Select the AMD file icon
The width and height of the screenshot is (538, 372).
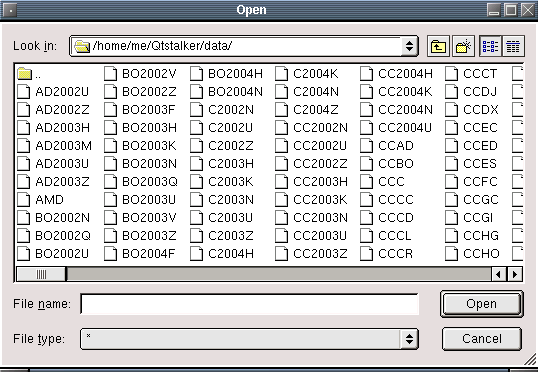pos(24,199)
